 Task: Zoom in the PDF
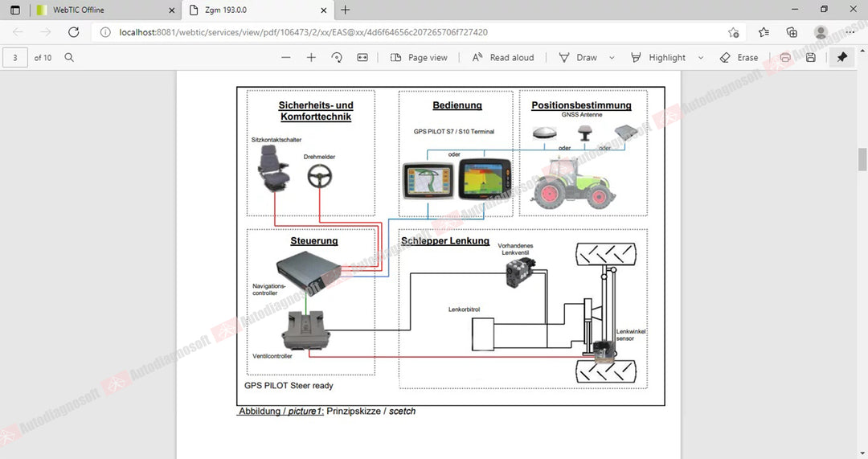pyautogui.click(x=311, y=58)
